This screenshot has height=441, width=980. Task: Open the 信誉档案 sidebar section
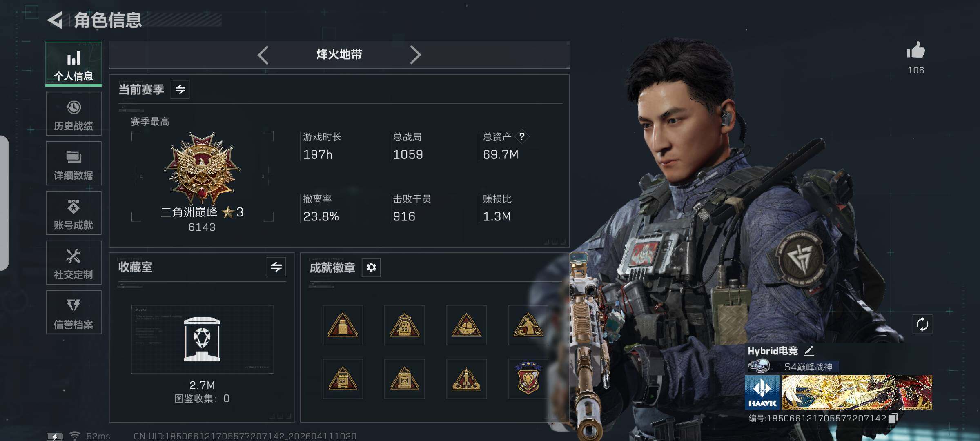[73, 312]
